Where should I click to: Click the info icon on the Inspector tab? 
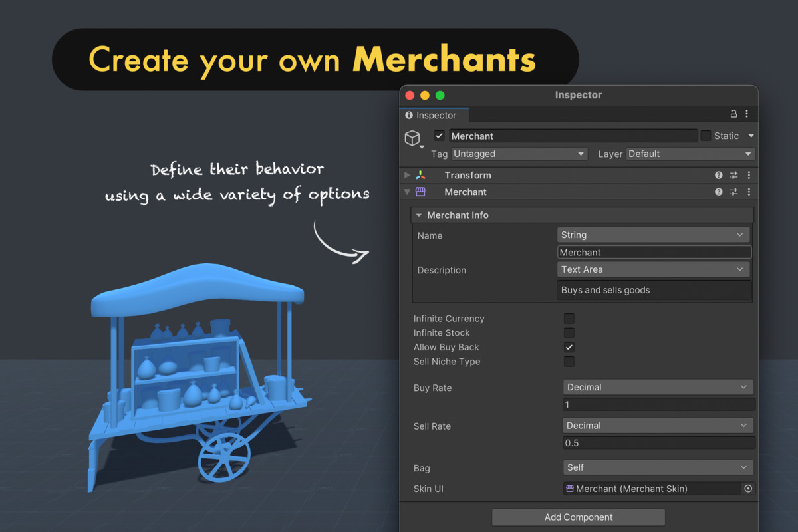pos(409,115)
